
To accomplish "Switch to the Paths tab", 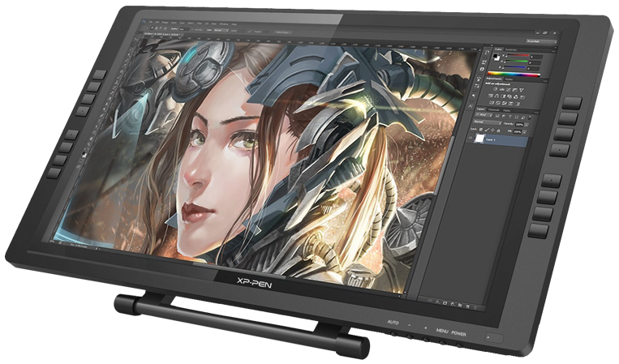I will [507, 111].
